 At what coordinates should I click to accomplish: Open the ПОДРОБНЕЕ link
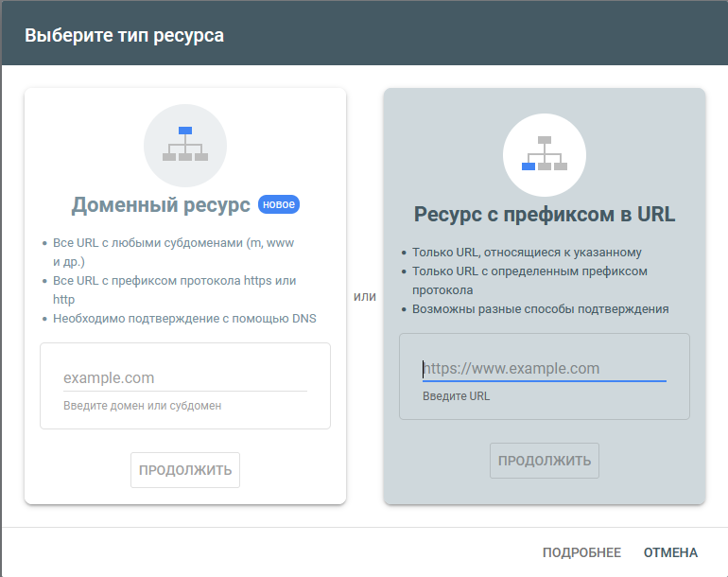coord(581,552)
